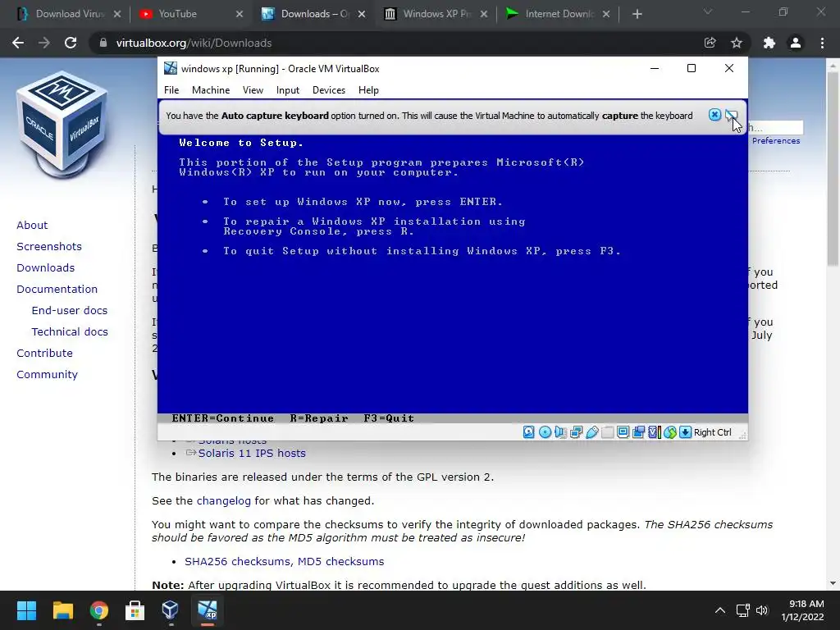Open the End-user docs link
The image size is (840, 630).
tap(70, 311)
